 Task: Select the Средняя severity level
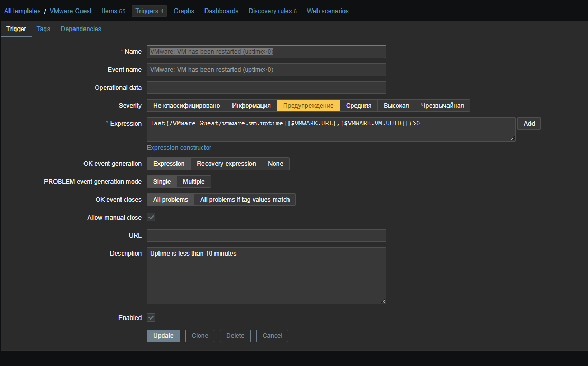(x=358, y=105)
